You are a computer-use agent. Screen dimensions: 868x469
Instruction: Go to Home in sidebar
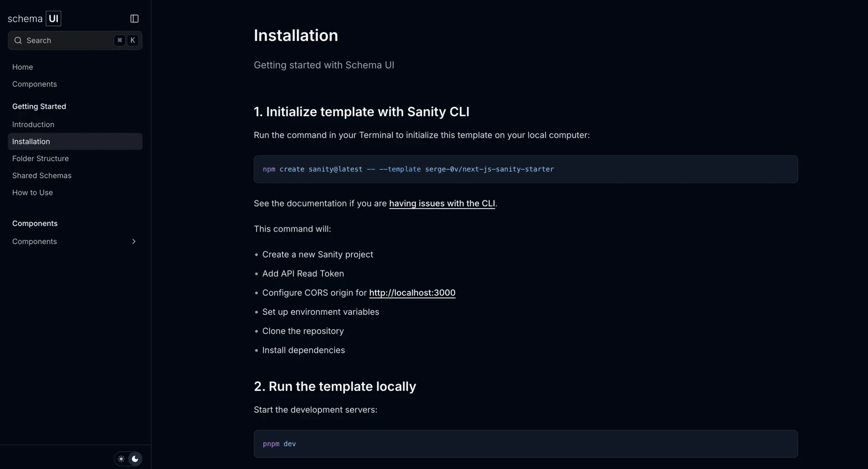23,67
